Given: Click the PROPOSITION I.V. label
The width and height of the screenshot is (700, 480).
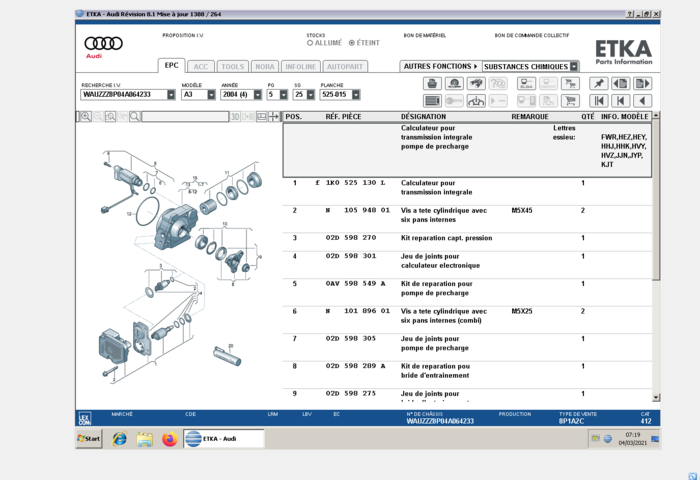Looking at the screenshot, I should (x=183, y=35).
